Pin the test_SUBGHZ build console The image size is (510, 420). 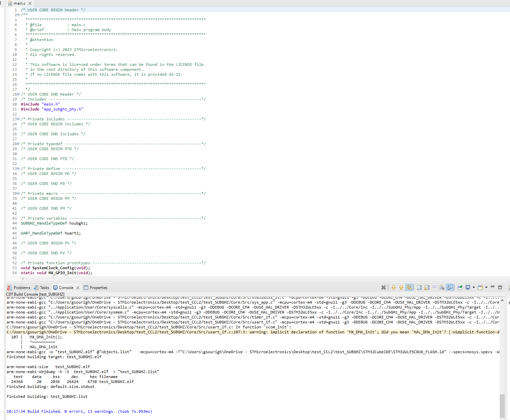point(460,287)
